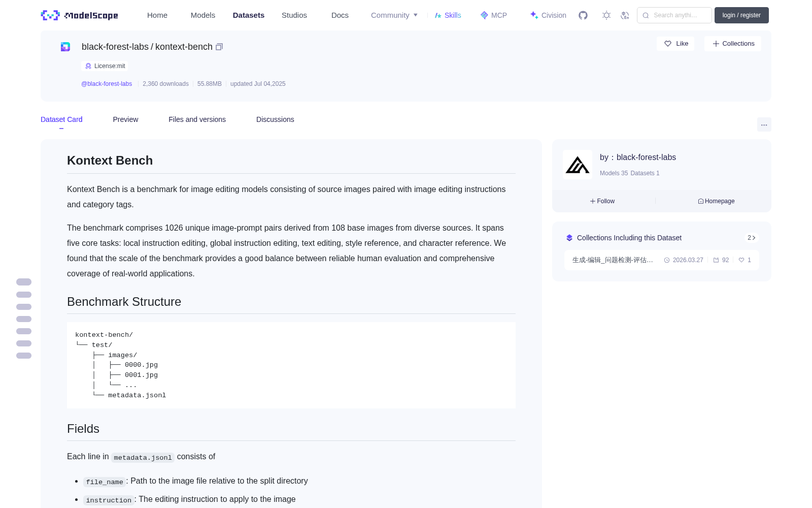Open the Models menu item
812x508 pixels.
tap(203, 15)
